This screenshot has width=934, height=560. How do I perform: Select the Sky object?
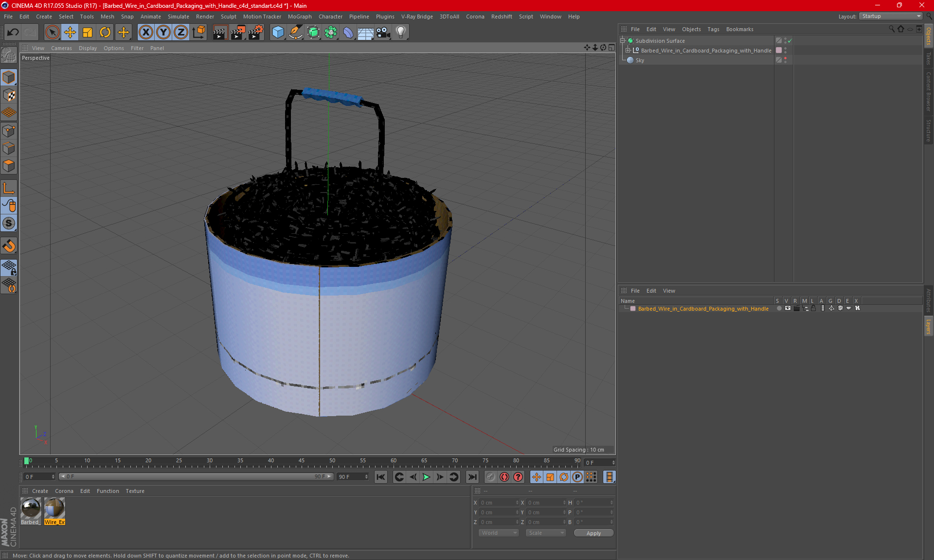(x=640, y=60)
